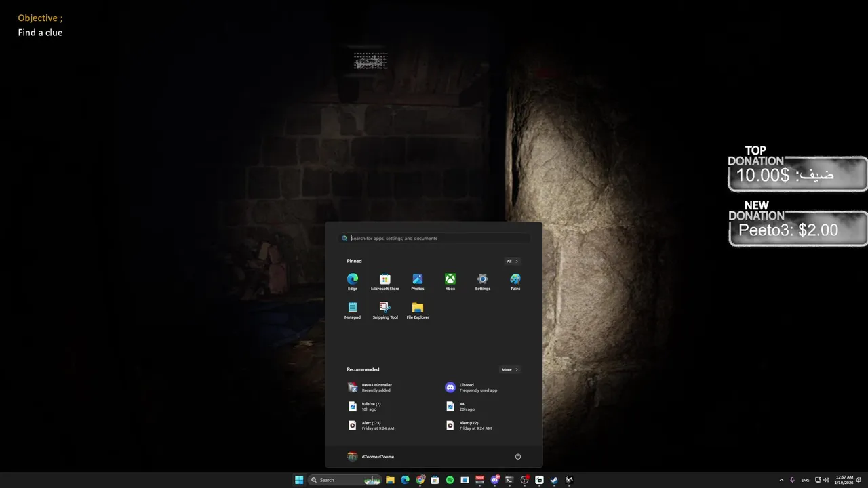Open Microsoft Edge on the taskbar
This screenshot has width=868, height=488.
pyautogui.click(x=405, y=480)
